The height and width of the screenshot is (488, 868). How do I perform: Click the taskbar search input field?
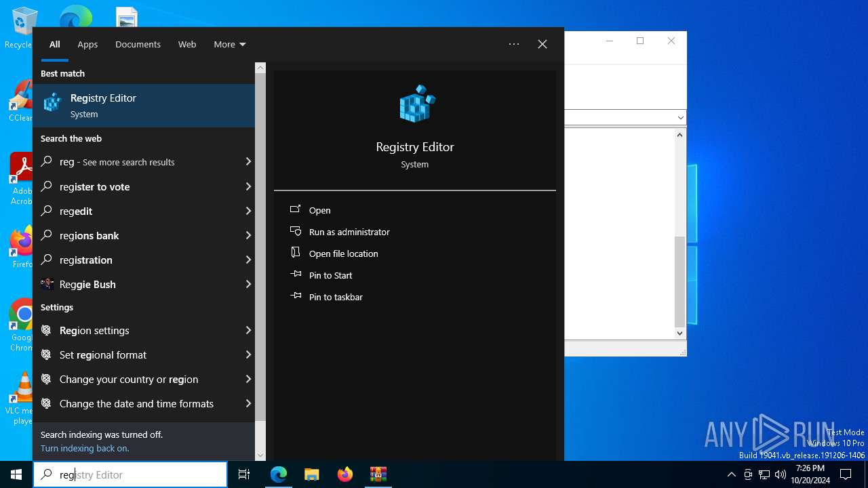click(x=130, y=474)
